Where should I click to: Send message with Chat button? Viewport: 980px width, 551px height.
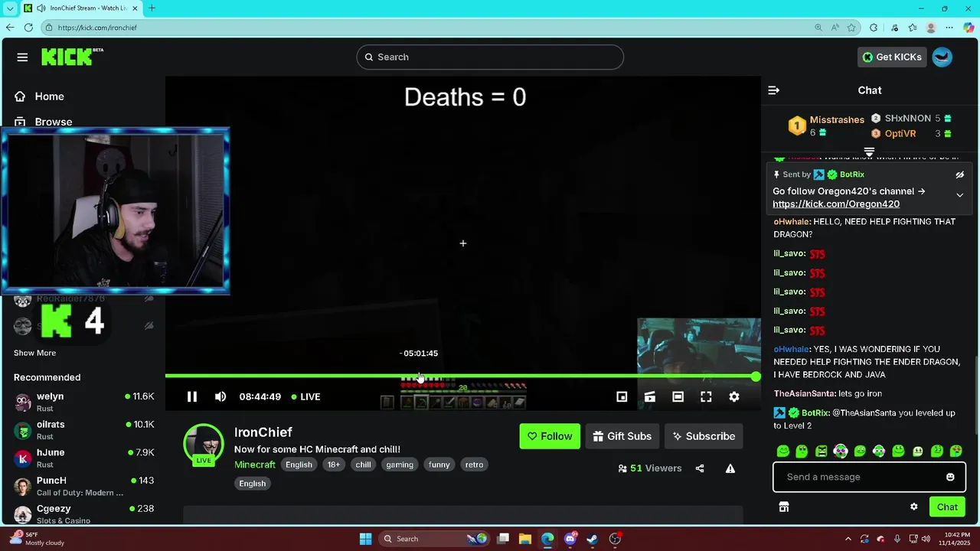coord(947,507)
